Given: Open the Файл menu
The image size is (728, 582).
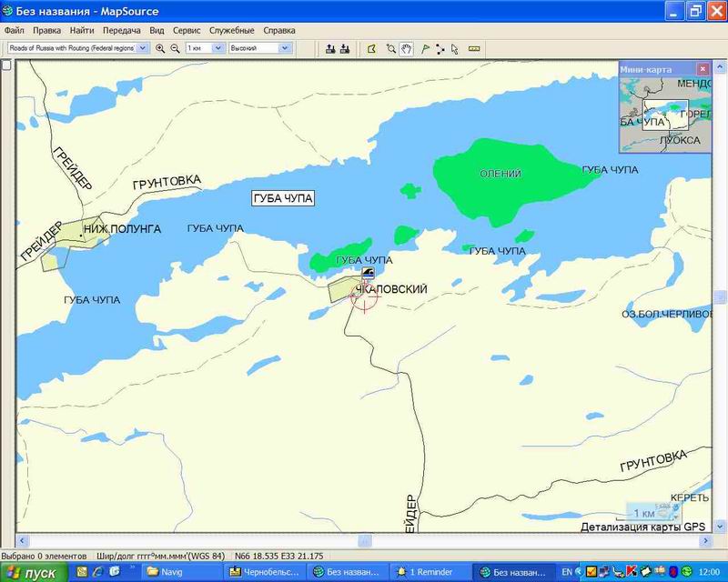Looking at the screenshot, I should click(14, 30).
